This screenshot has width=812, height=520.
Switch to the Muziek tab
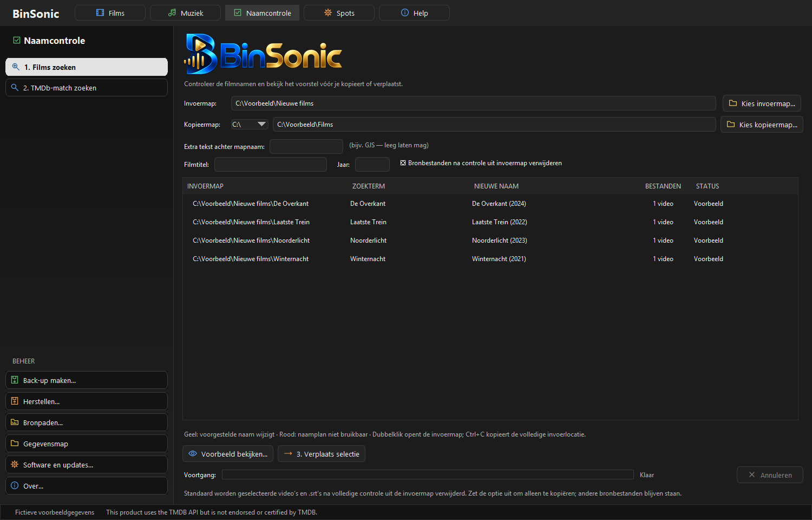[x=185, y=13]
